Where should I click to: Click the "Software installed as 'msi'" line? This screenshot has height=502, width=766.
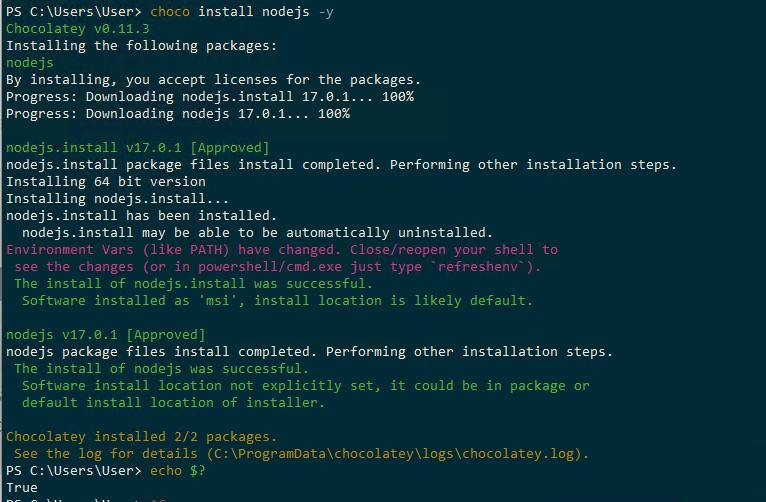[277, 300]
